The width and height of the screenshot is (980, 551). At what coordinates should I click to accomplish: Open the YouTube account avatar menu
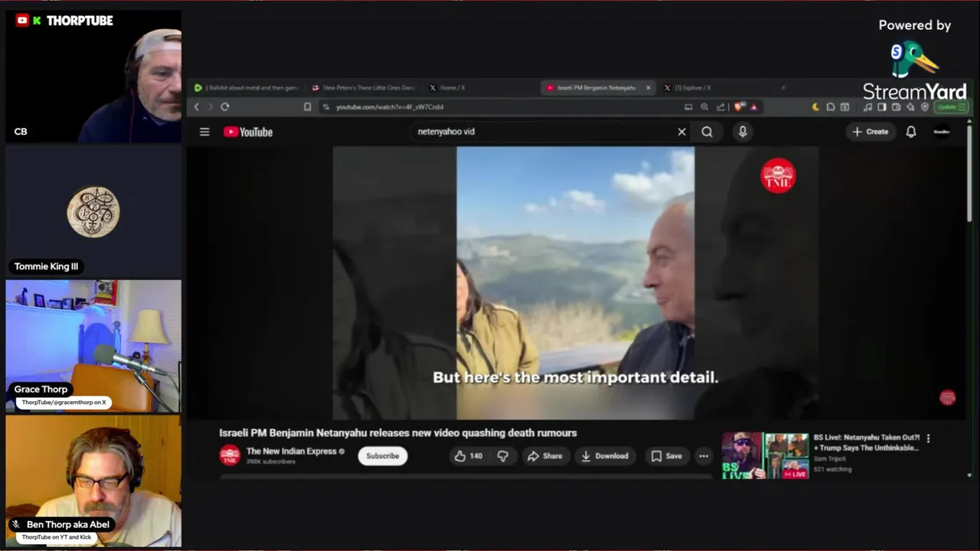tap(942, 132)
